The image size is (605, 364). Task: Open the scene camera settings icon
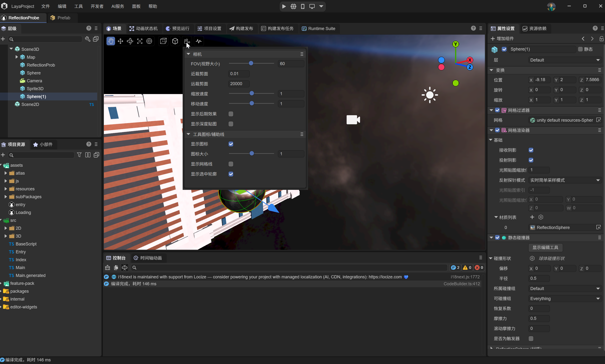pos(187,41)
